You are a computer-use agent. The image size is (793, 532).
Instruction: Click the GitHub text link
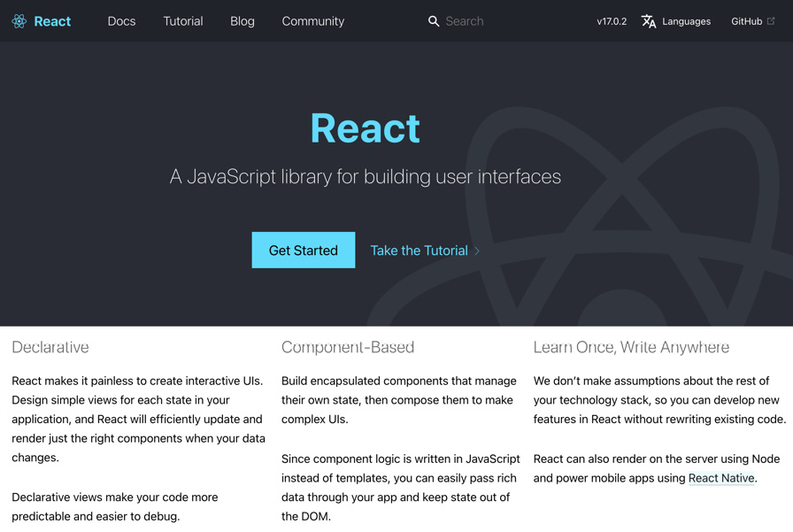tap(746, 20)
